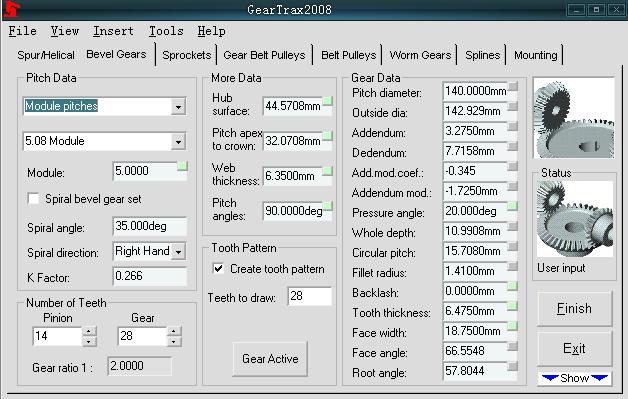
Task: Decrease Pinion teeth with down arrow
Action: pyautogui.click(x=89, y=341)
